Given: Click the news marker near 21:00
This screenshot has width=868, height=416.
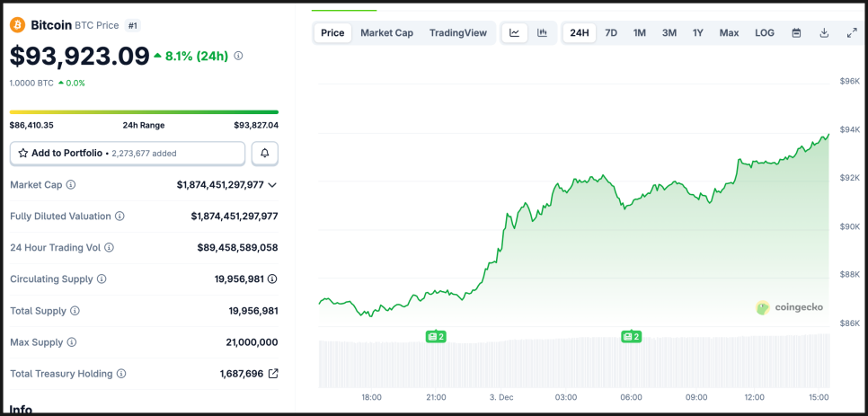Looking at the screenshot, I should click(x=436, y=337).
